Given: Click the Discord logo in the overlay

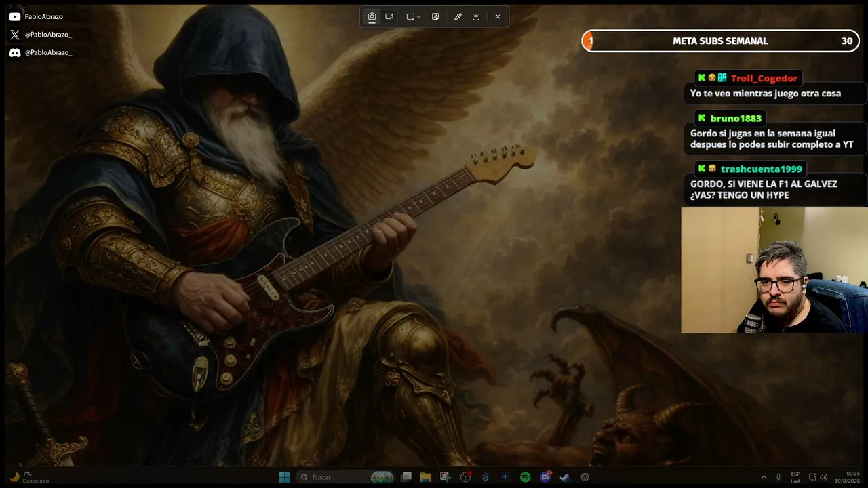Looking at the screenshot, I should [x=14, y=52].
